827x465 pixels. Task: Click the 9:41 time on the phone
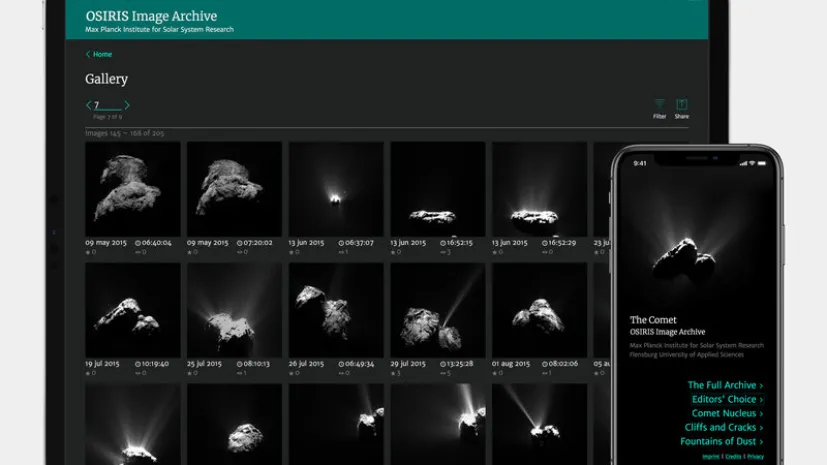(x=640, y=163)
